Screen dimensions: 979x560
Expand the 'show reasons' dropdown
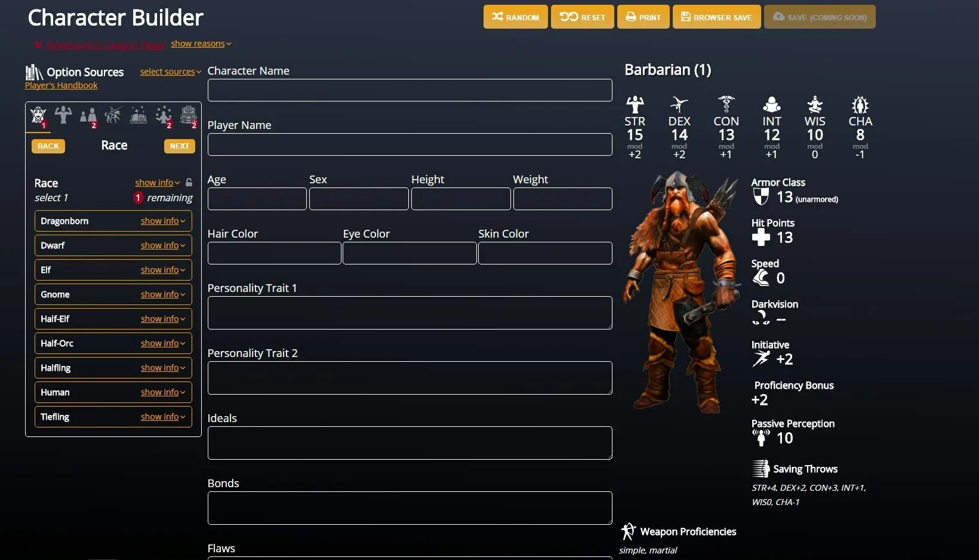coord(201,44)
